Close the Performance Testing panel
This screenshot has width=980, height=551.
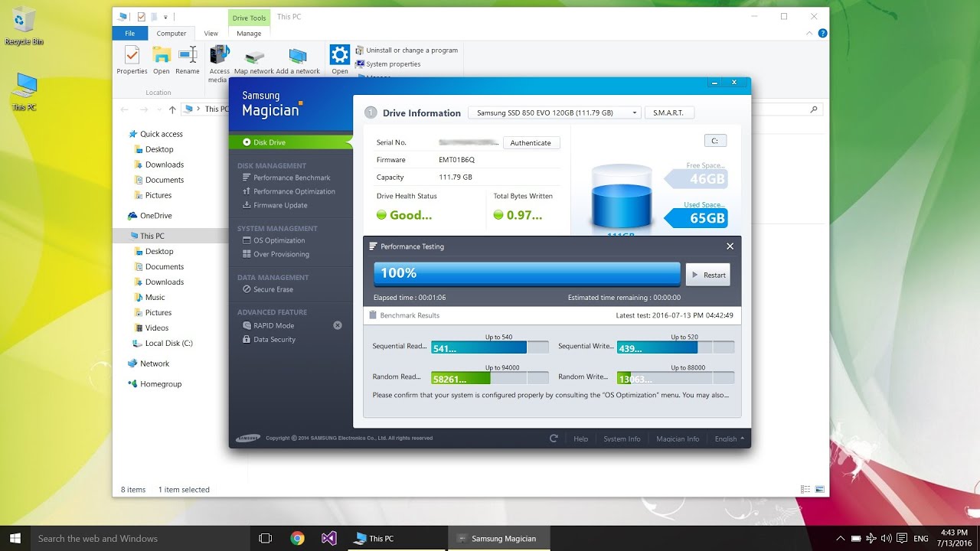(x=730, y=246)
